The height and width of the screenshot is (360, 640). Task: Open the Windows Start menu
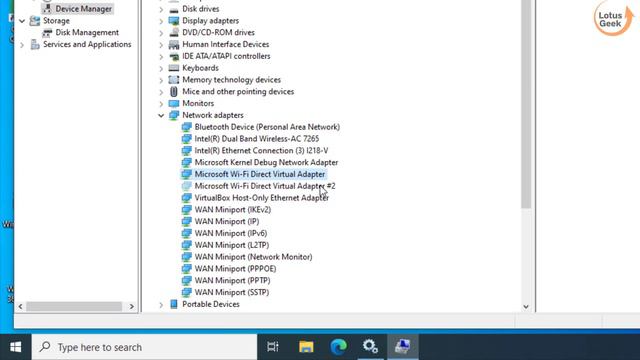point(16,347)
